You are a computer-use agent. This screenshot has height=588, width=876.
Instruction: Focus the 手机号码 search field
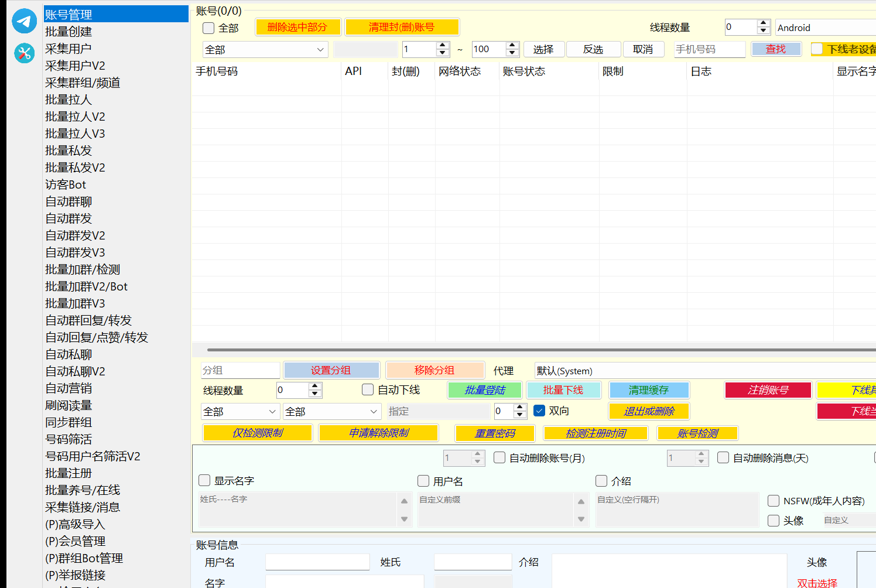pos(709,49)
